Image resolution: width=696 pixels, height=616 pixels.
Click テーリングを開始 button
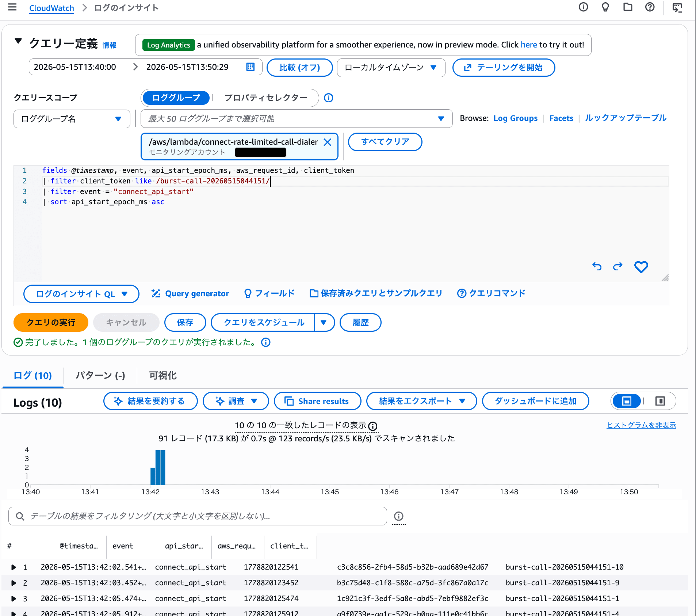pyautogui.click(x=504, y=68)
